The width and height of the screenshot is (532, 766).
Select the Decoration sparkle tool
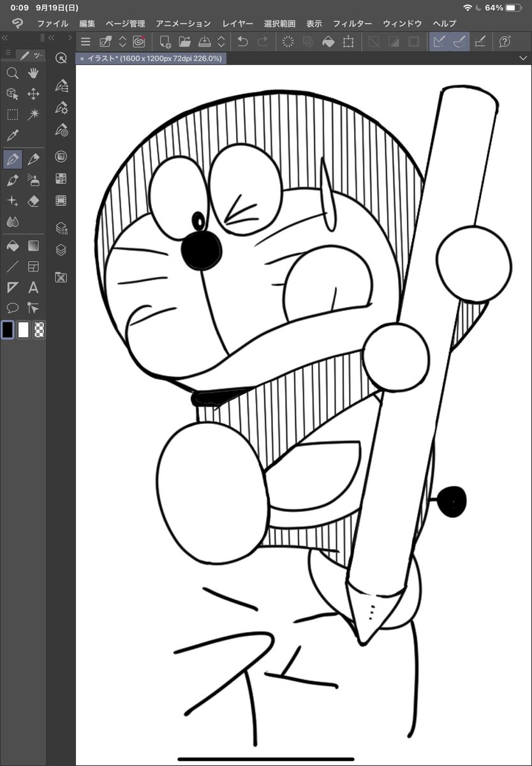pyautogui.click(x=12, y=201)
